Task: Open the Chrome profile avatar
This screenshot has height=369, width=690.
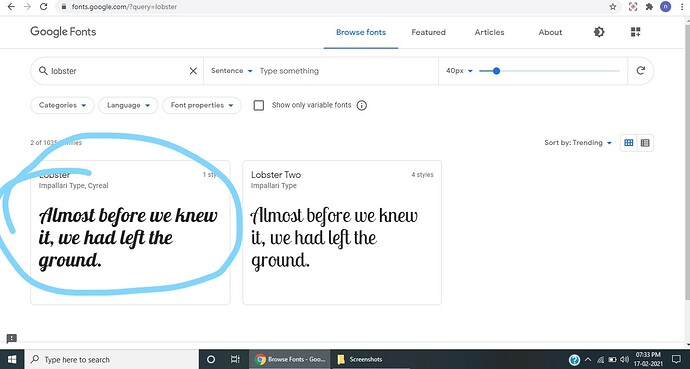Action: pyautogui.click(x=665, y=7)
